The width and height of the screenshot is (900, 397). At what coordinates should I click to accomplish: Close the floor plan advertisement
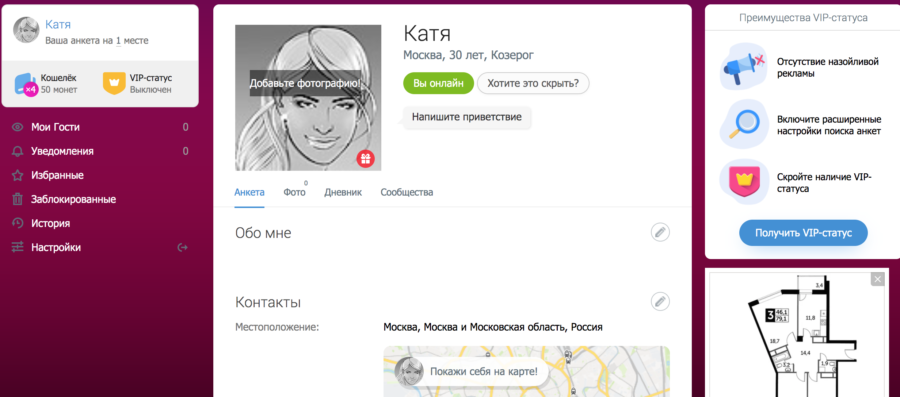click(878, 279)
